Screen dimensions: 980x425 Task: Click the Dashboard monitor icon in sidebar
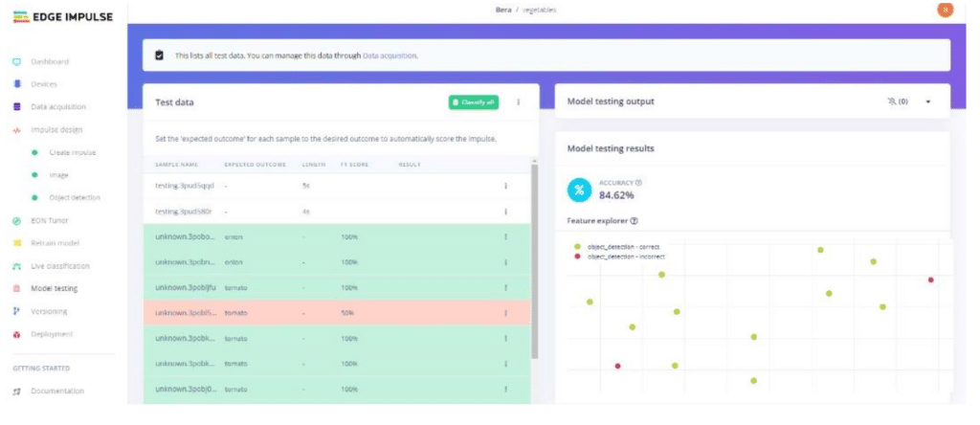click(16, 62)
